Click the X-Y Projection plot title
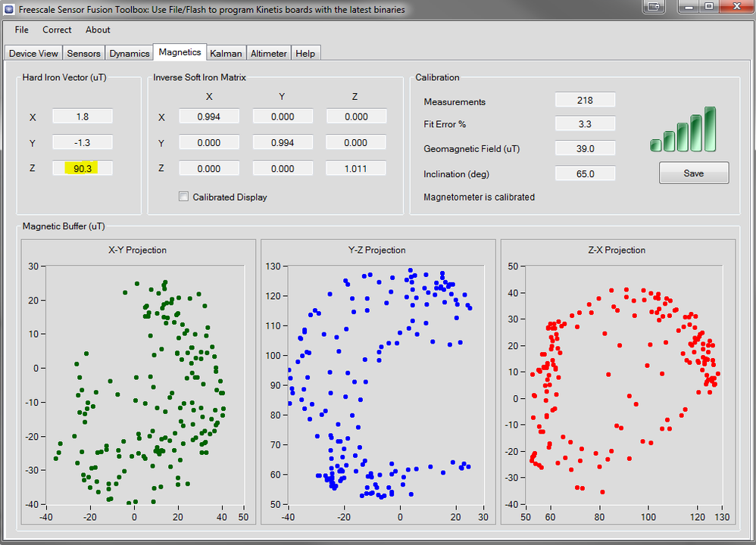Viewport: 756px width, 545px height. 137,250
